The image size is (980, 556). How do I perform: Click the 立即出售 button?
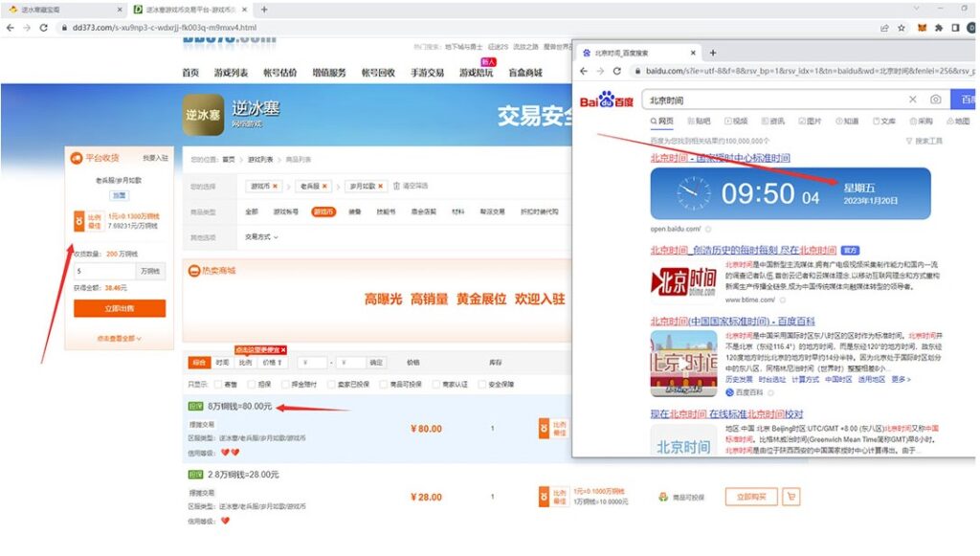(119, 307)
